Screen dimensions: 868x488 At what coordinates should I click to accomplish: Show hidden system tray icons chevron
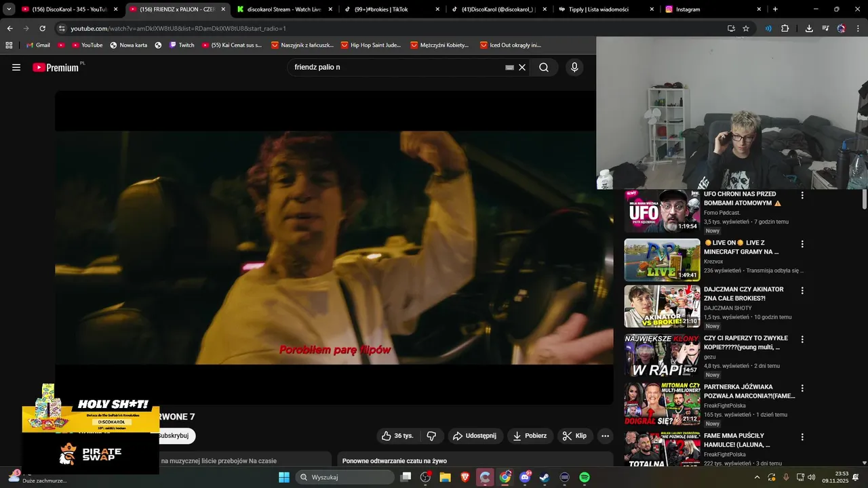pyautogui.click(x=757, y=477)
